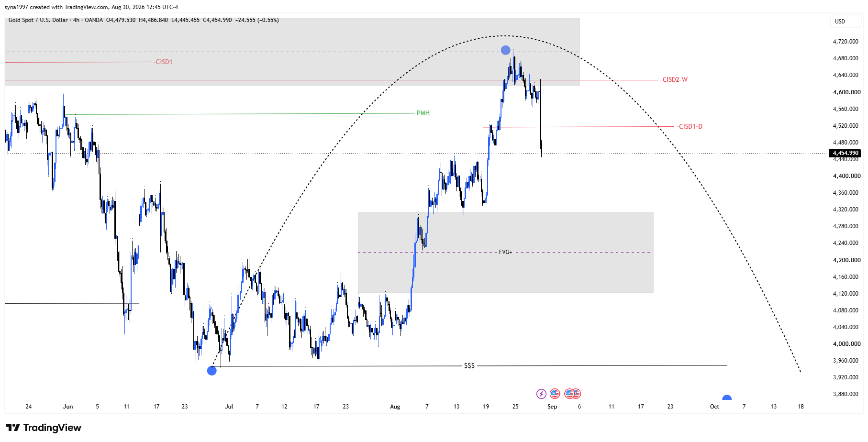Click the 24 date label on the time axis

[29, 407]
